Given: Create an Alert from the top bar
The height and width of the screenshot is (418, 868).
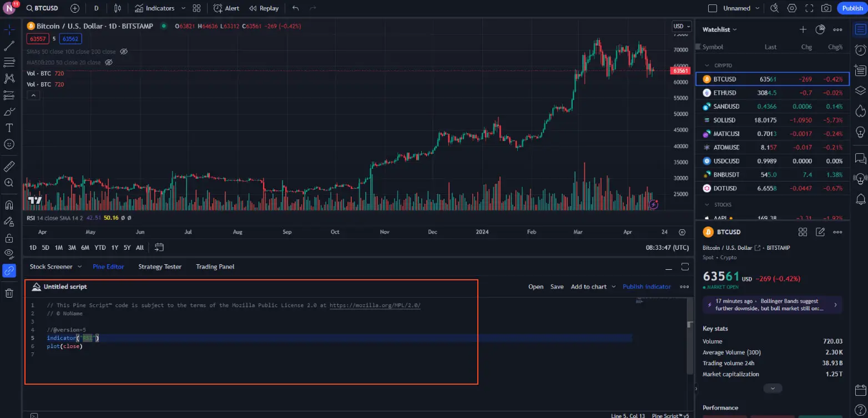Looking at the screenshot, I should click(226, 8).
